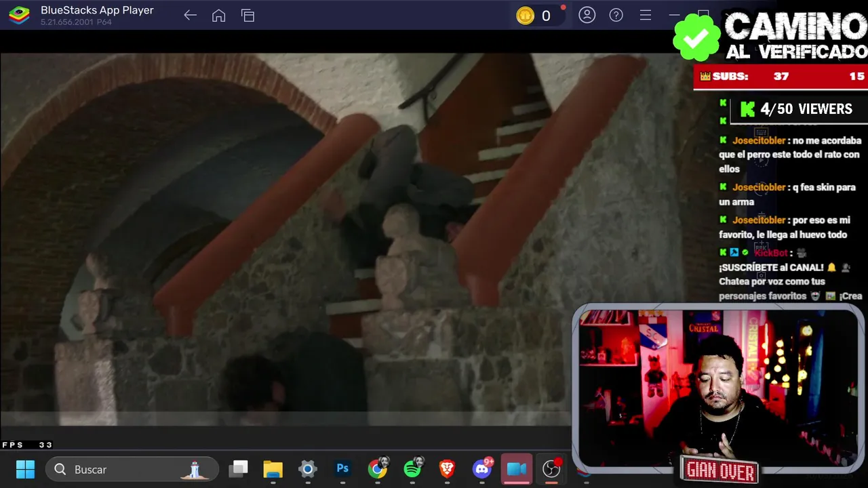Click the lighthouse icon in the search box
This screenshot has width=868, height=488.
195,469
